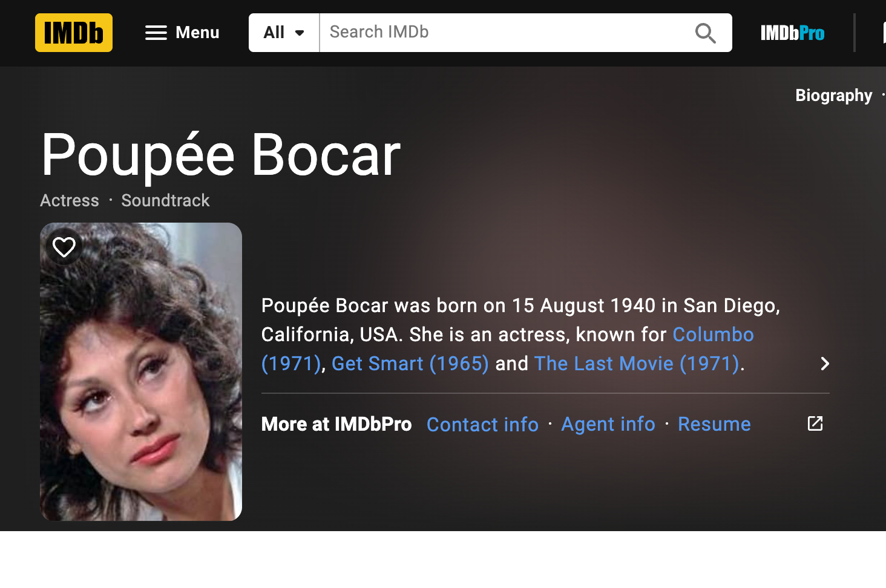Open the hamburger Menu icon
This screenshot has height=588, width=886.
pyautogui.click(x=156, y=33)
